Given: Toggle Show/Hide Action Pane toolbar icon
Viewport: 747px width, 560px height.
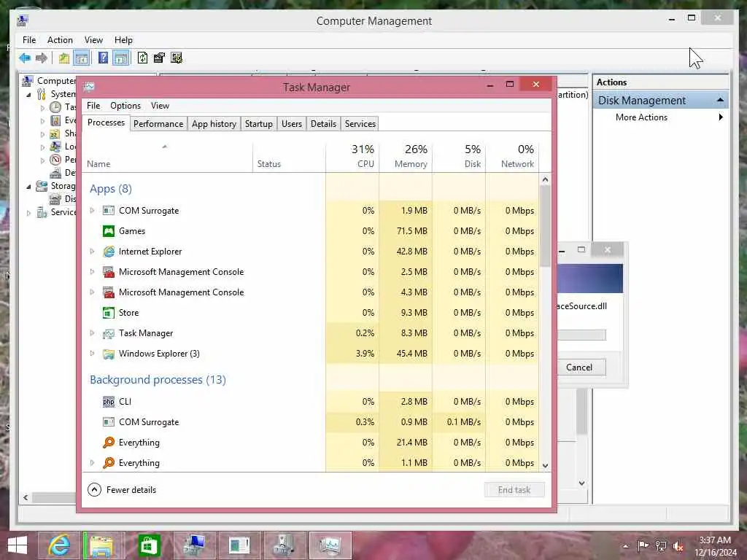Looking at the screenshot, I should [x=121, y=58].
